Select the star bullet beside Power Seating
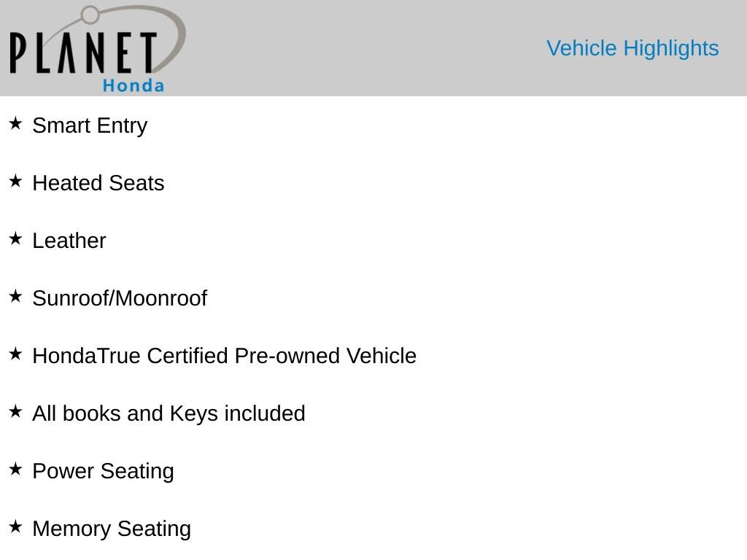 pyautogui.click(x=15, y=469)
